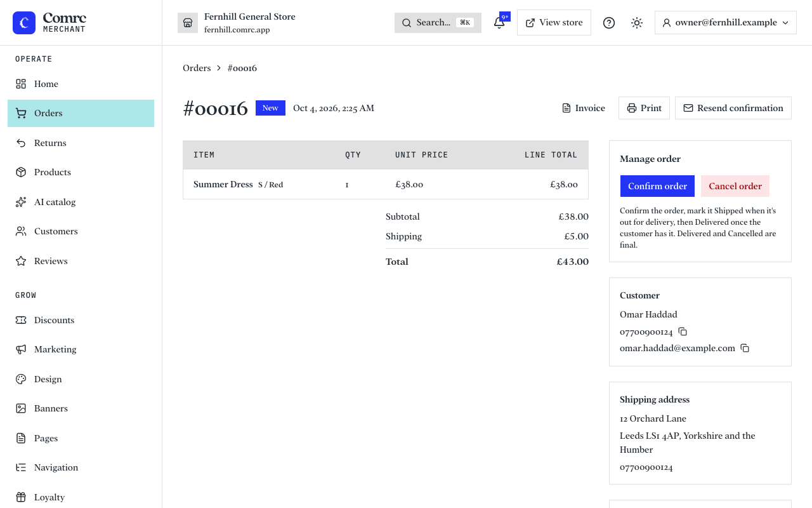Click the 12 Orchard Lane address line
This screenshot has height=508, width=812.
[653, 418]
